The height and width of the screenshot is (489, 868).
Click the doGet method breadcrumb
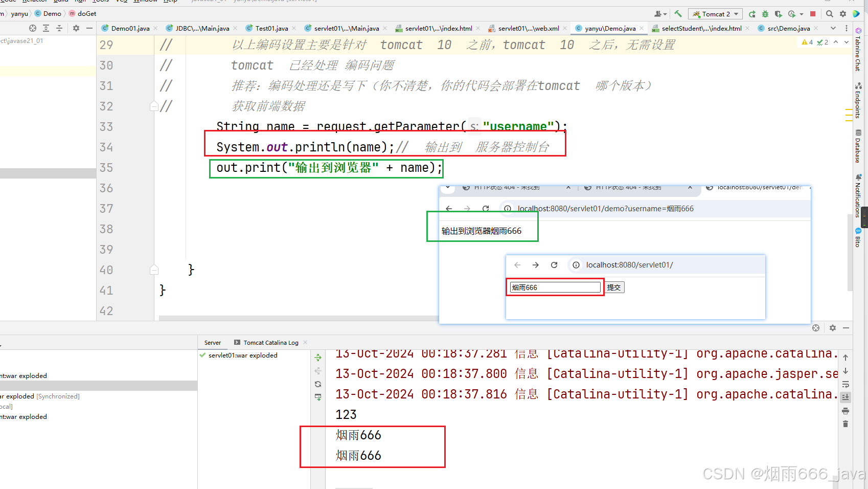click(x=82, y=14)
